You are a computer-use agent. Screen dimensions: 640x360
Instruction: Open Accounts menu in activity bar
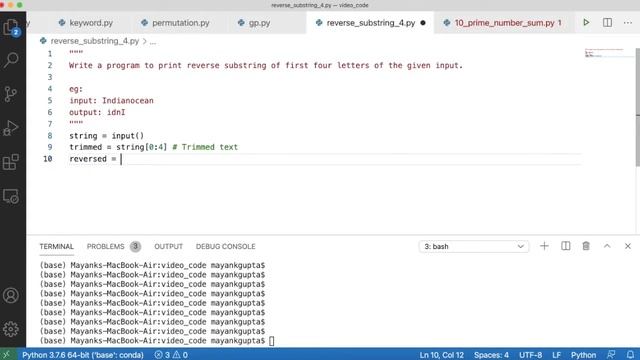11,296
